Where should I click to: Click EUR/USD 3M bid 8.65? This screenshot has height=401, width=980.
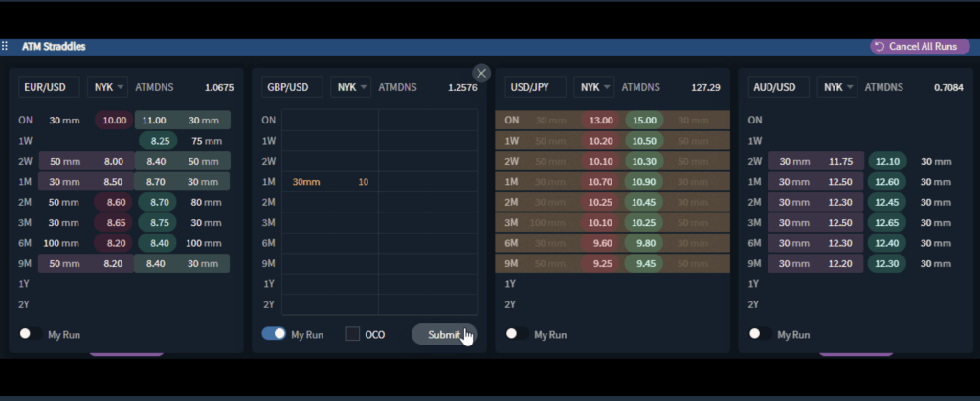(115, 222)
